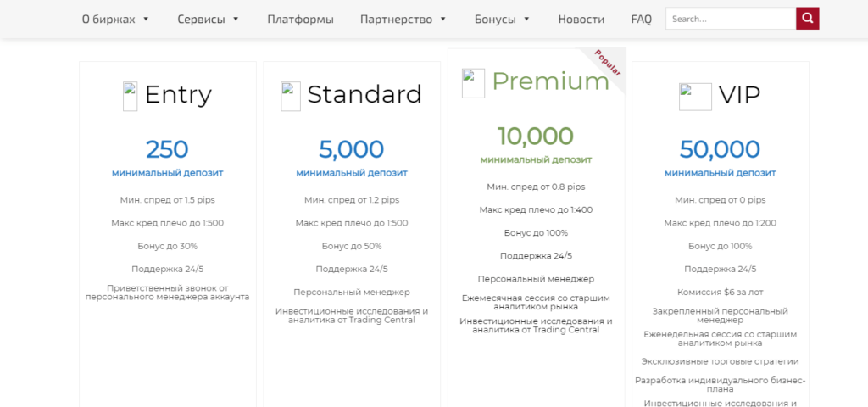Screen dimensions: 868x407
Task: Click the 10,000 minimum deposit amount
Action: [536, 136]
